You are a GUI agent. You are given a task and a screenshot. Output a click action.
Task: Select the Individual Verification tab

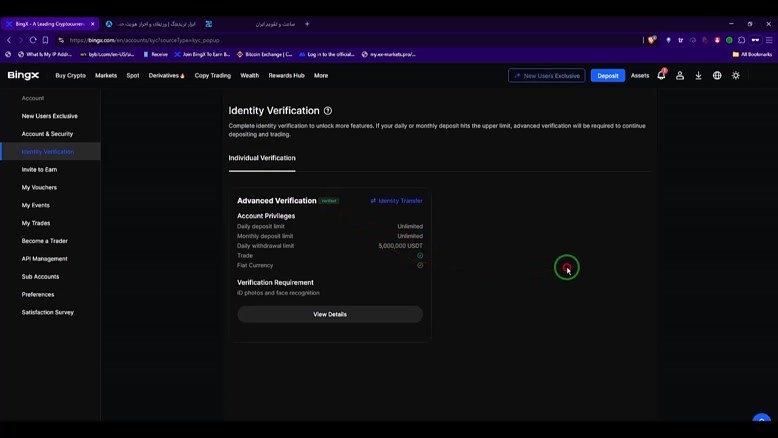click(x=262, y=158)
